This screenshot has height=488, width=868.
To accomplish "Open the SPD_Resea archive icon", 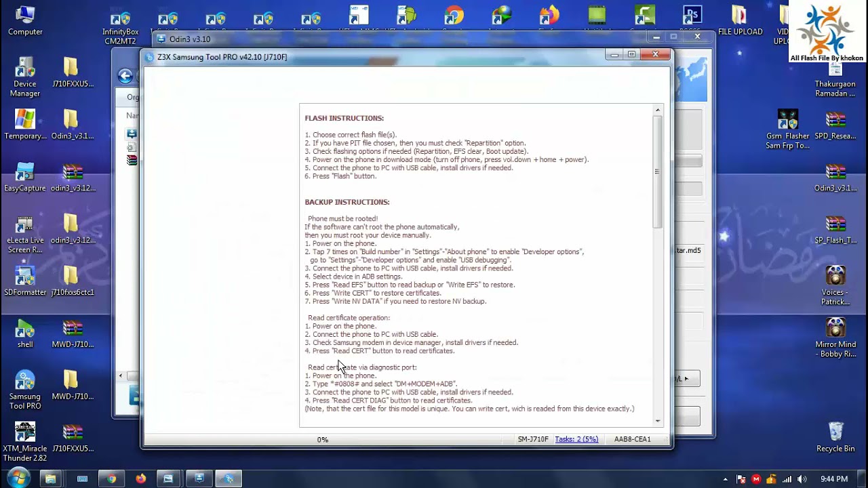I will 835,125.
